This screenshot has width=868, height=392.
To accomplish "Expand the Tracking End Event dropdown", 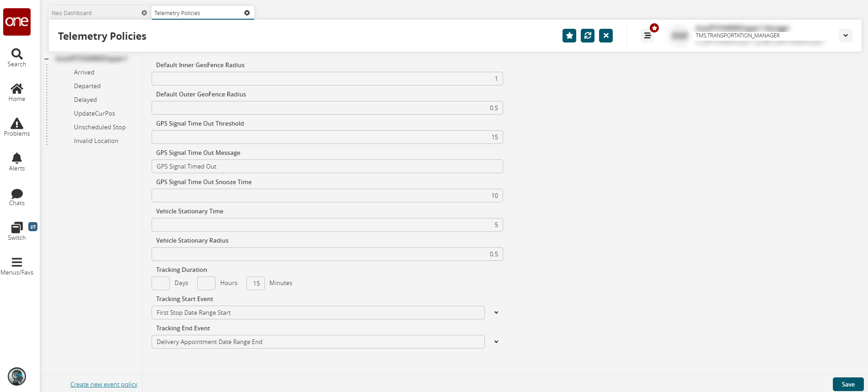I will pyautogui.click(x=496, y=342).
